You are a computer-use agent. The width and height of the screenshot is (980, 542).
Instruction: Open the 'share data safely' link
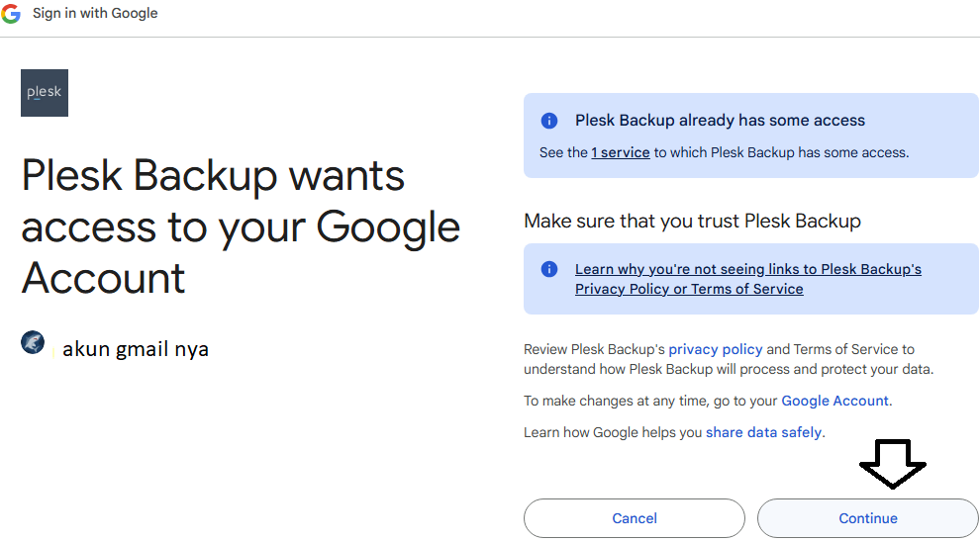[x=763, y=432]
